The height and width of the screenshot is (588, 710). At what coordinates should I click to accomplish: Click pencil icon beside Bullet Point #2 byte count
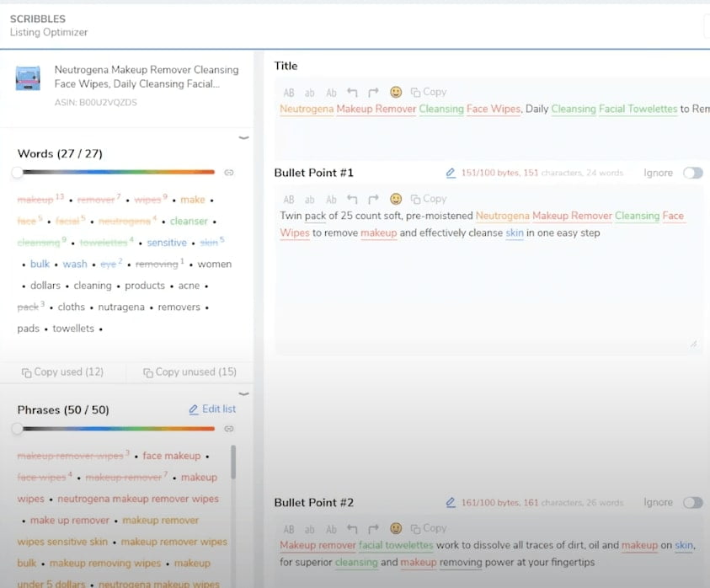(451, 502)
